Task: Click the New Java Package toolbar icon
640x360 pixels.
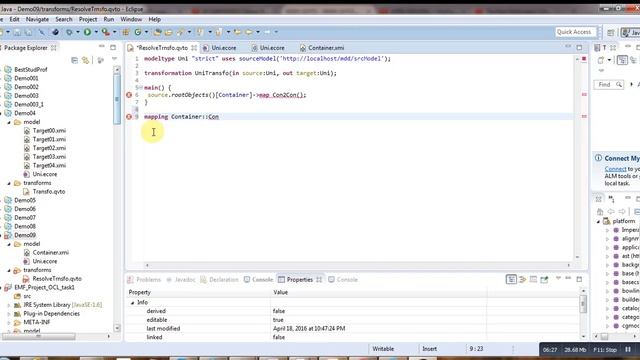Action: (x=126, y=32)
